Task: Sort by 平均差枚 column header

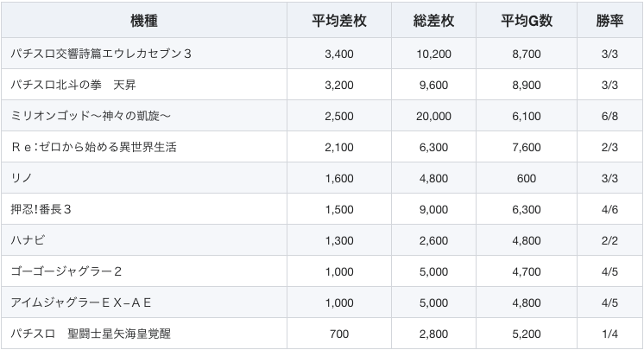Action: click(x=339, y=21)
